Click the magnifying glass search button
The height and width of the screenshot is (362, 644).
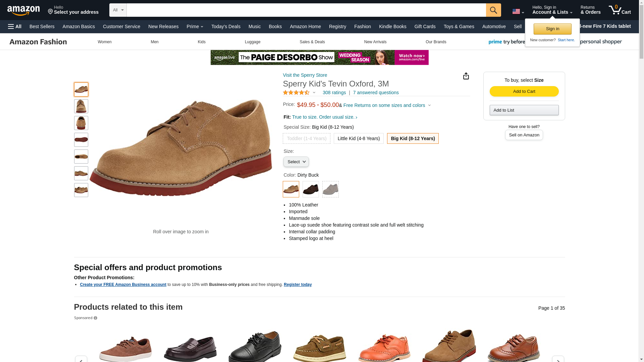(x=493, y=10)
